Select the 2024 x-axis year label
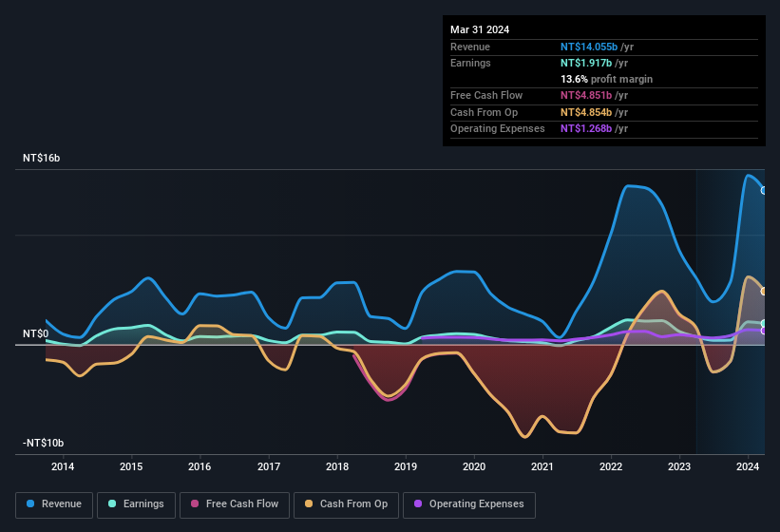Image resolution: width=780 pixels, height=532 pixels. point(748,466)
